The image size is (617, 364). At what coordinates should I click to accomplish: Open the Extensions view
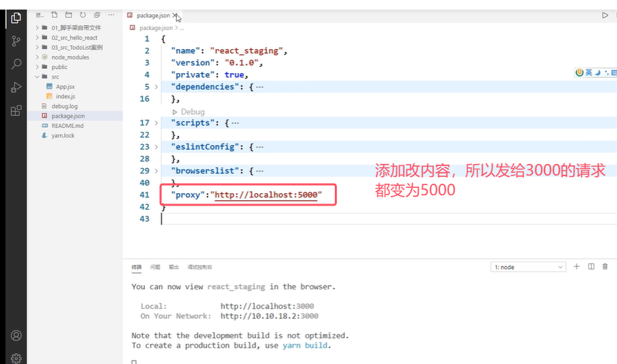(x=16, y=111)
